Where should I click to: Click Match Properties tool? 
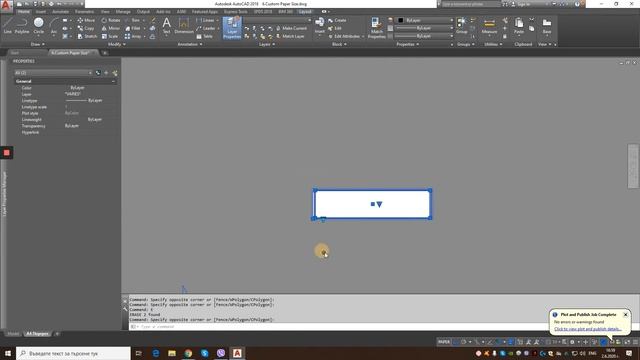pos(376,28)
